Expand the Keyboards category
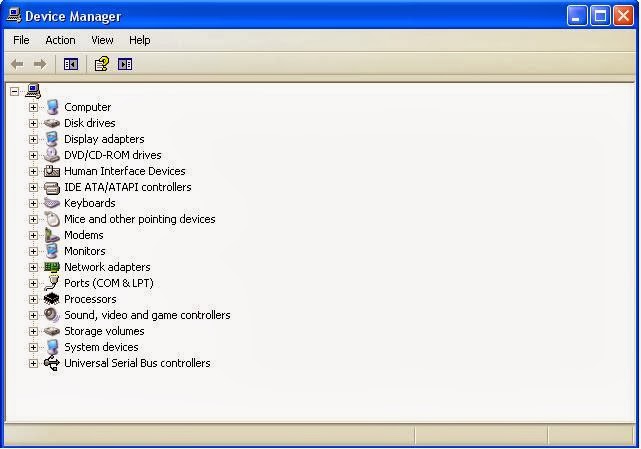The width and height of the screenshot is (641, 449). point(33,203)
